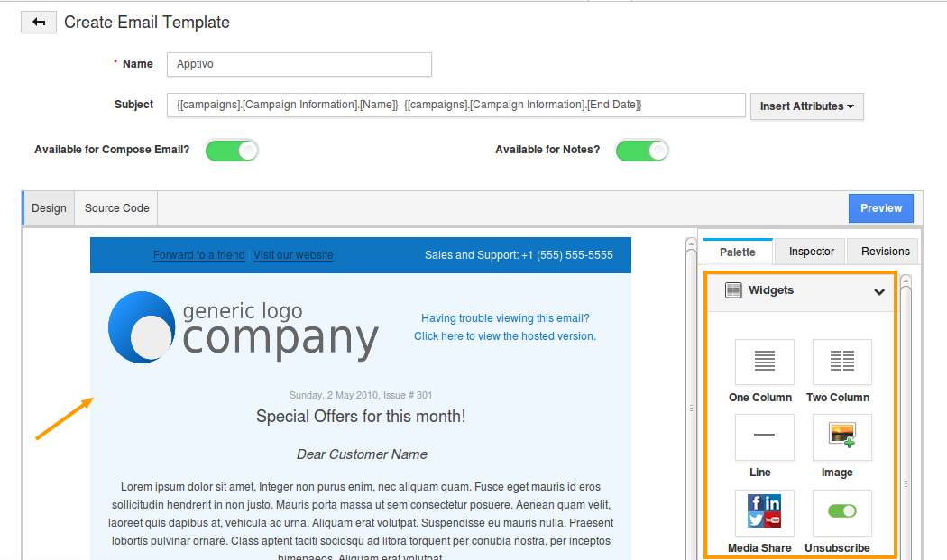
Task: Choose the Media Share widget icon
Action: [764, 512]
